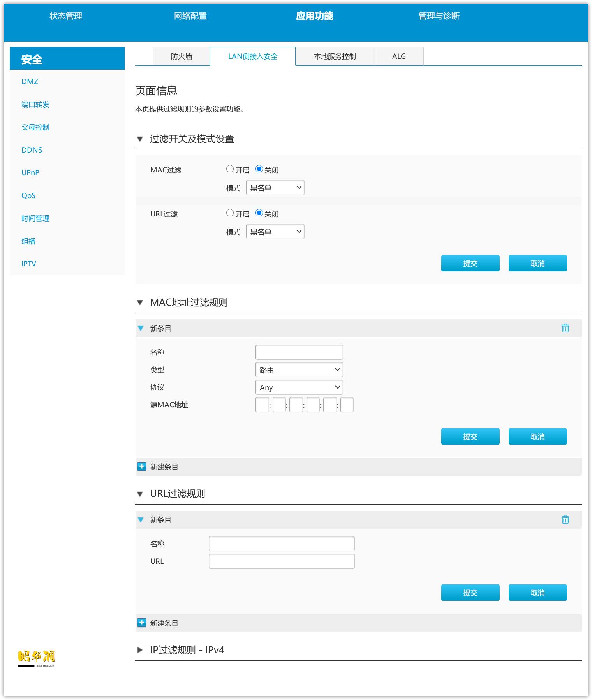The image size is (592, 700).
Task: Collapse 新条目 under MAC地址过滤规则
Action: (x=141, y=328)
